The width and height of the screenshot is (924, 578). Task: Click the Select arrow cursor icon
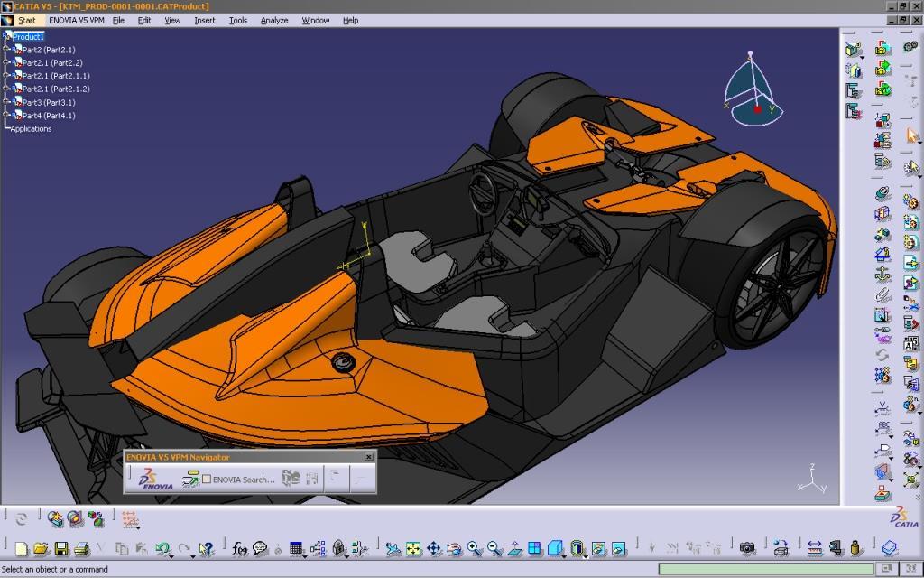pos(911,136)
